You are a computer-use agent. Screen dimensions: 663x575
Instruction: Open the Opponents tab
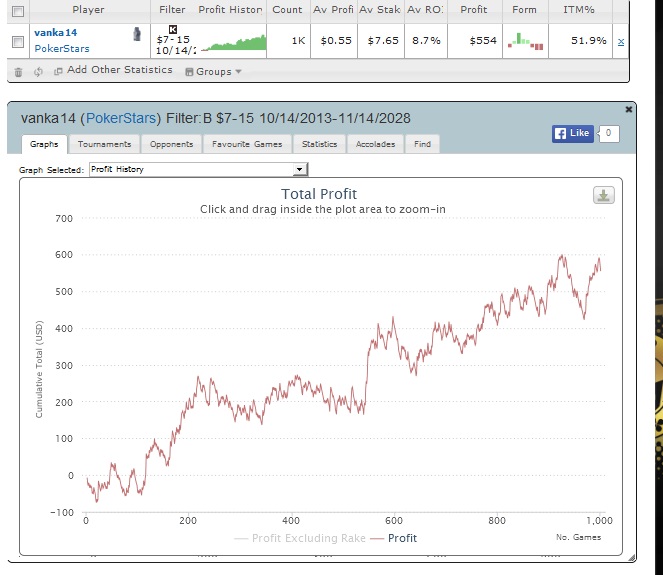pyautogui.click(x=171, y=144)
